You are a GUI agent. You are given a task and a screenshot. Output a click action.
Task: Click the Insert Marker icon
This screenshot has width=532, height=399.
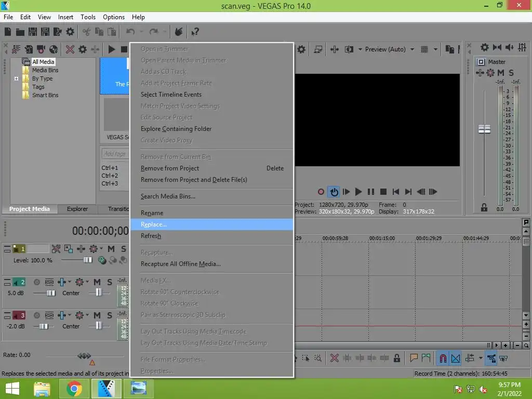[x=414, y=358]
